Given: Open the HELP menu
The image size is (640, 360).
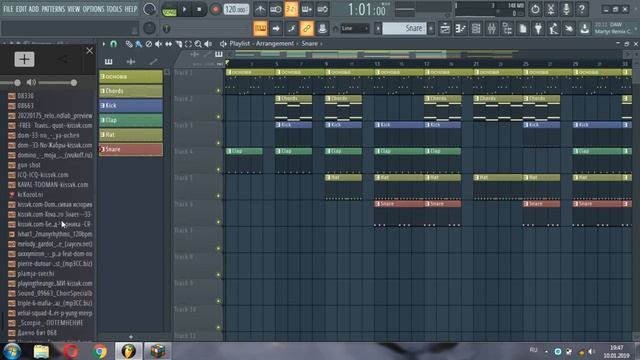Looking at the screenshot, I should click(x=131, y=9).
